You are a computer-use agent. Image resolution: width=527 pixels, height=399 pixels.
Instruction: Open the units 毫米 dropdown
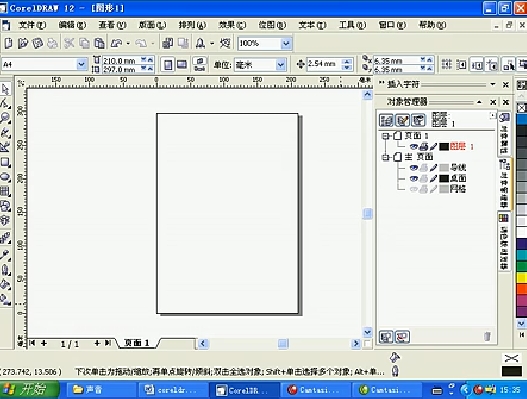[x=281, y=65]
